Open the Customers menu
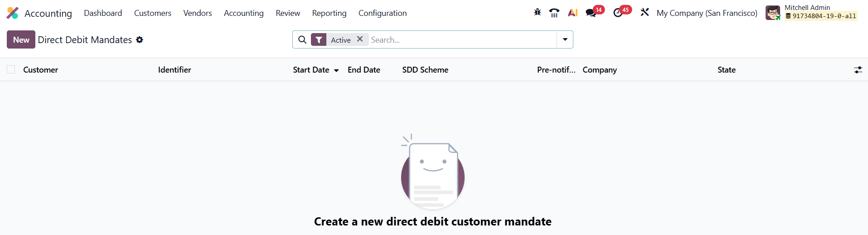 tap(152, 13)
